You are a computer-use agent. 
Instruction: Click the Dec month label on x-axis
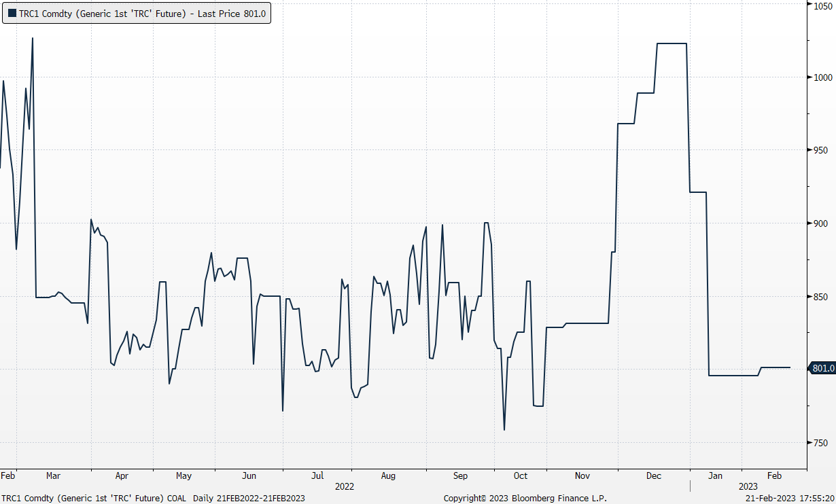tap(654, 475)
